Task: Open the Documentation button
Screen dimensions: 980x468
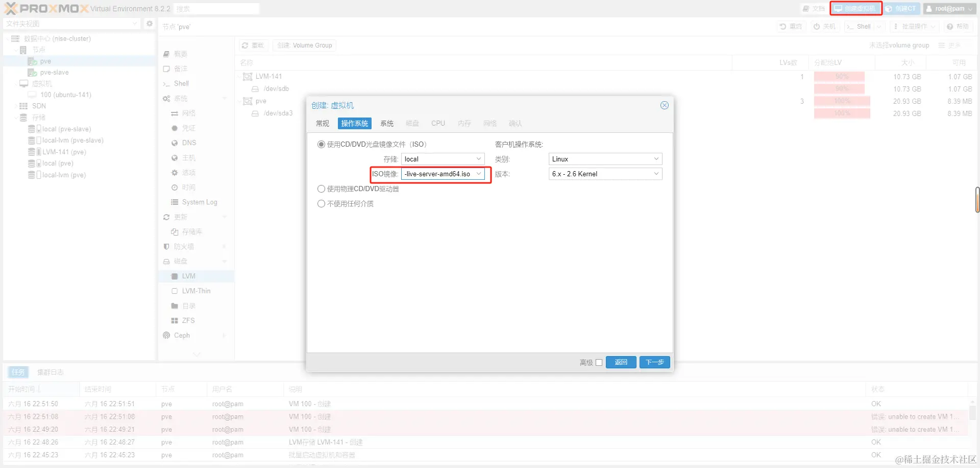Action: (814, 9)
